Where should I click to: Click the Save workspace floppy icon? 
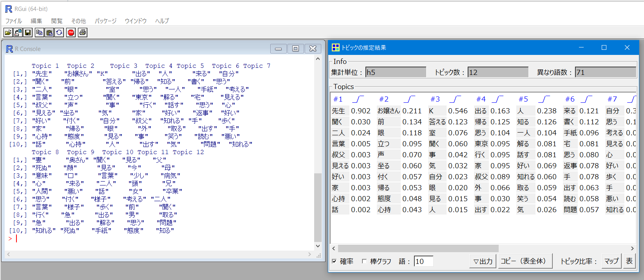[28, 33]
